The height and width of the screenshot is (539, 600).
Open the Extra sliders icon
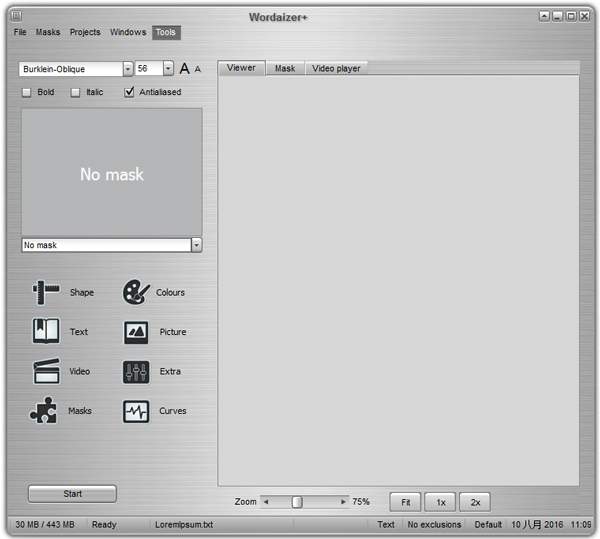point(136,371)
